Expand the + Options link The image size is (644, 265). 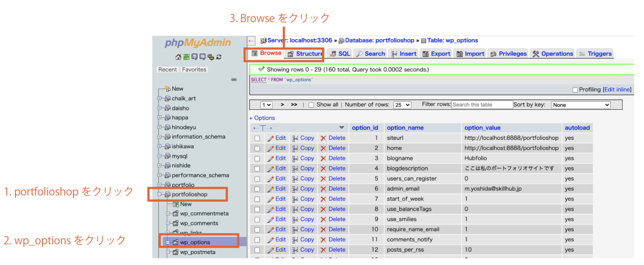(262, 118)
